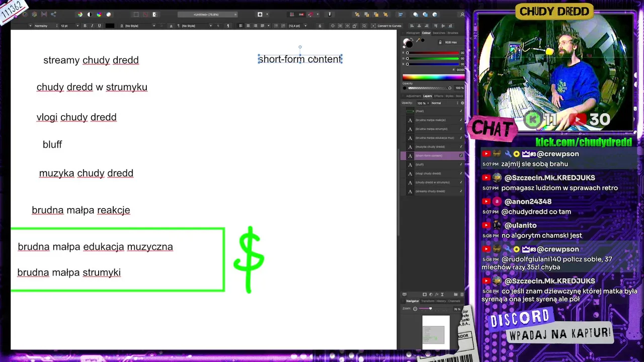644x362 pixels.
Task: Apply bold formatting to text
Action: pos(85,26)
